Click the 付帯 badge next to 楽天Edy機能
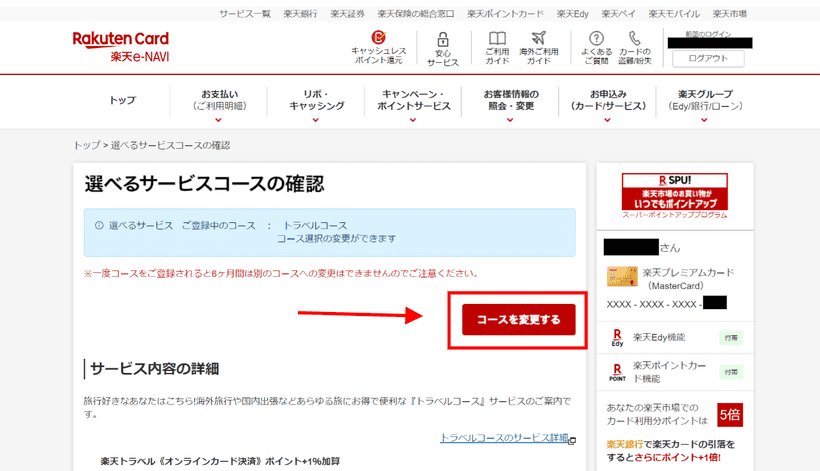Image resolution: width=820 pixels, height=471 pixels. pyautogui.click(x=731, y=338)
